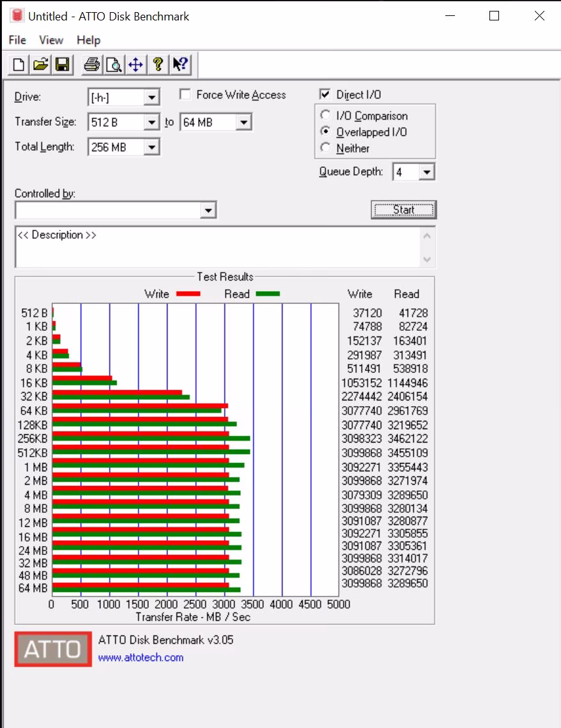Click the Transfer Rate - MB / Sec axis label

193,617
